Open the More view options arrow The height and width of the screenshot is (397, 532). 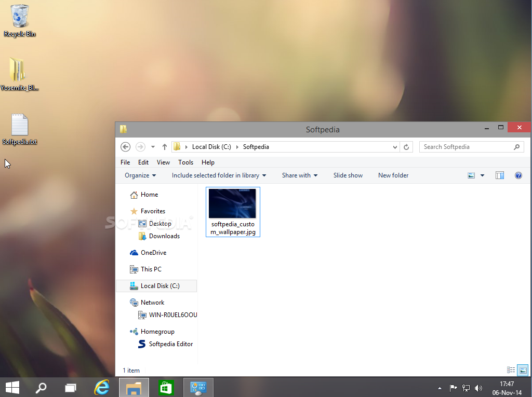(482, 175)
